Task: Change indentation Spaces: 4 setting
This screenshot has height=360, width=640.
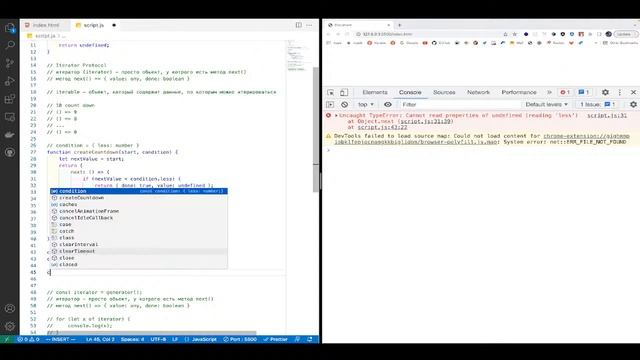Action: [132, 339]
